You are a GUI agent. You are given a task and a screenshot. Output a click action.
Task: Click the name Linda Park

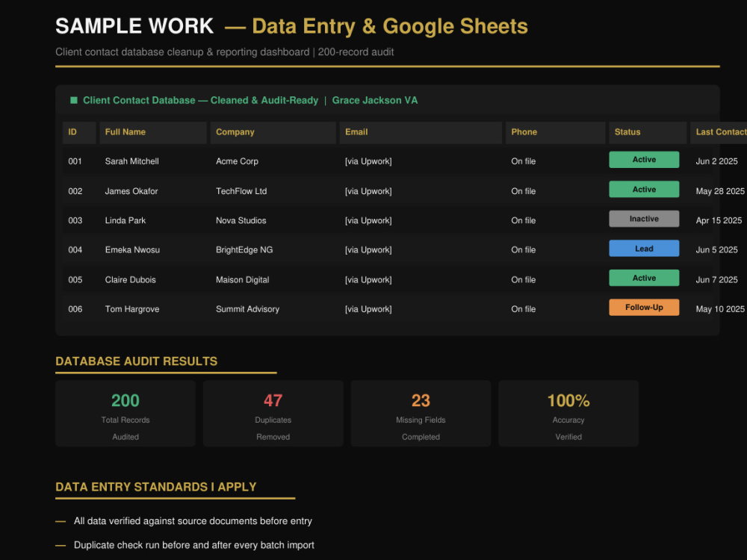tap(125, 220)
